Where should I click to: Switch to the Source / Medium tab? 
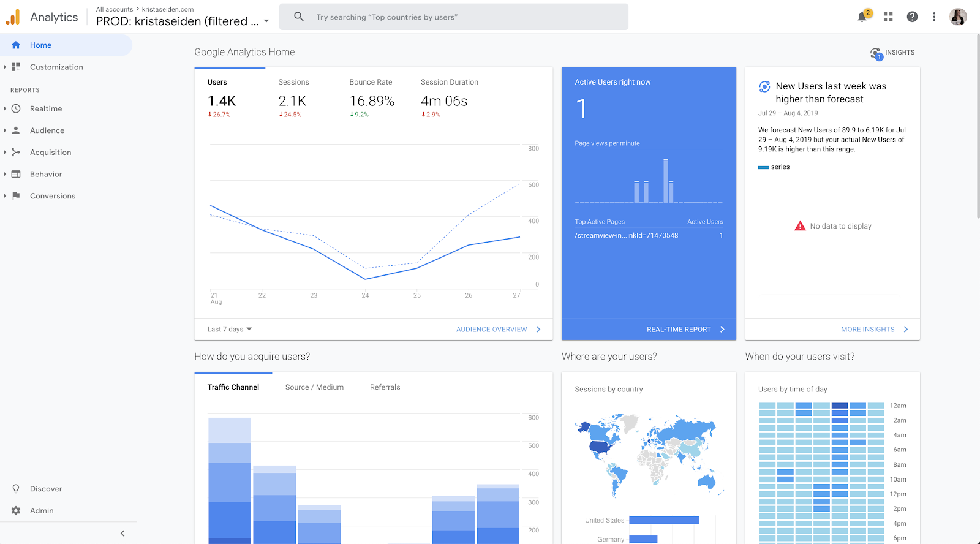[314, 387]
